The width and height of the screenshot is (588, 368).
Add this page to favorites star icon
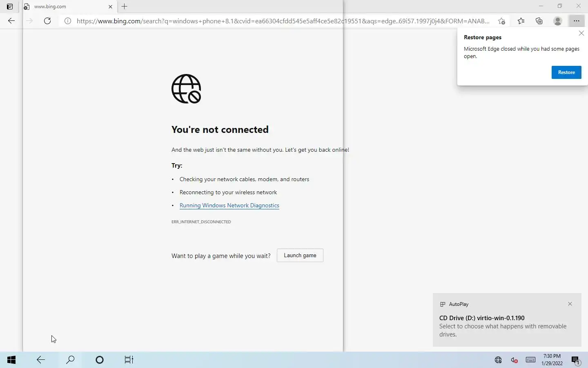[x=501, y=21]
